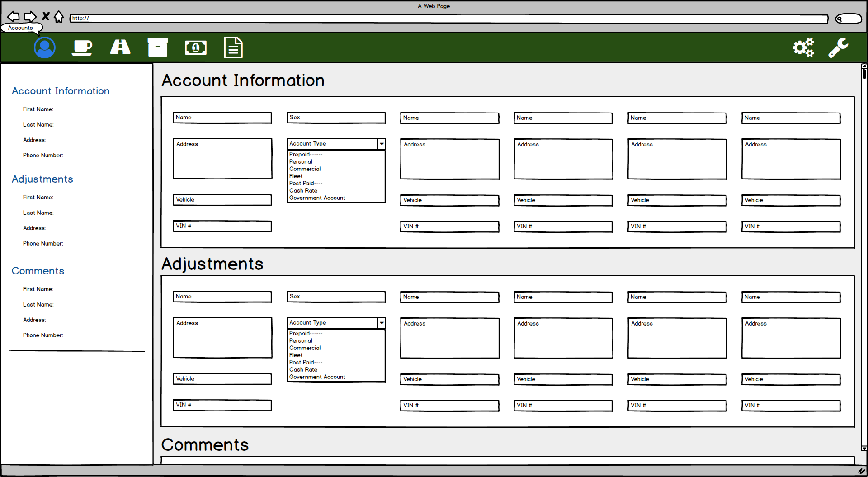Jump to Comments sidebar link

point(38,271)
